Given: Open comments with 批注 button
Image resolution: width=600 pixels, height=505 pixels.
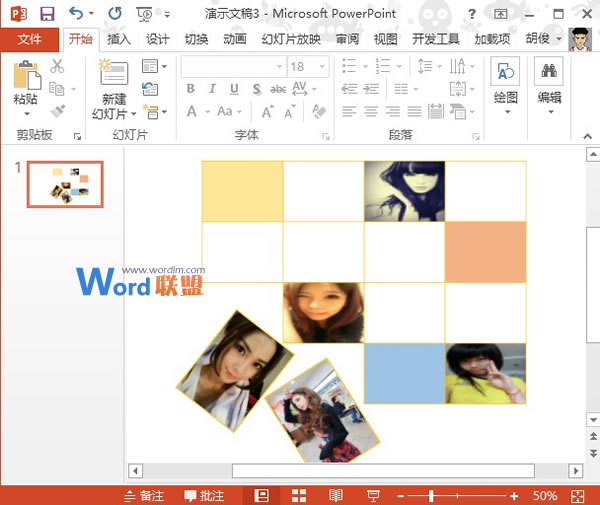Looking at the screenshot, I should tap(204, 496).
